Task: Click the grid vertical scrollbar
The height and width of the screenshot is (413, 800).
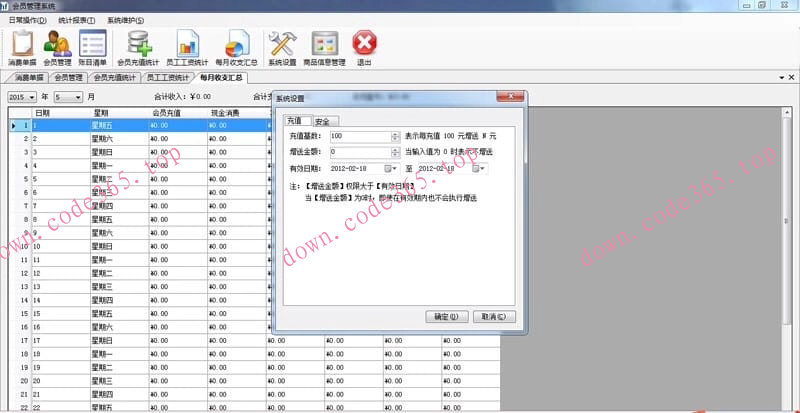Action: pos(787,220)
